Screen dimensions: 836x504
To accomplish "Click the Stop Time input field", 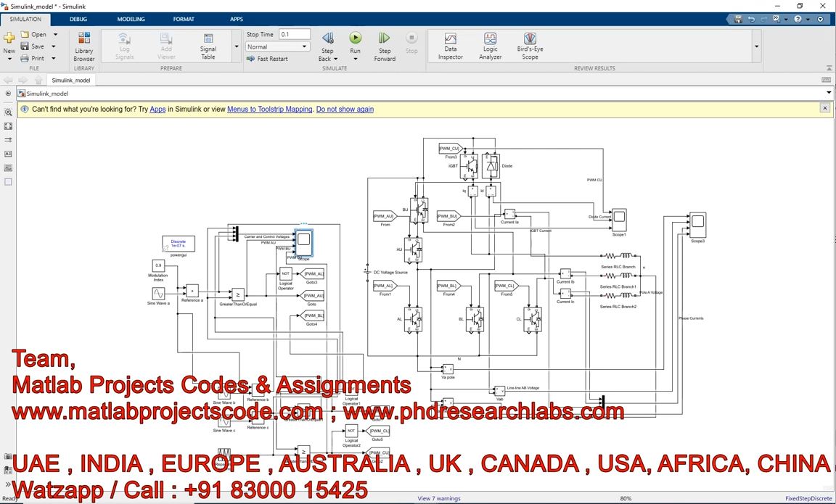I will 295,34.
